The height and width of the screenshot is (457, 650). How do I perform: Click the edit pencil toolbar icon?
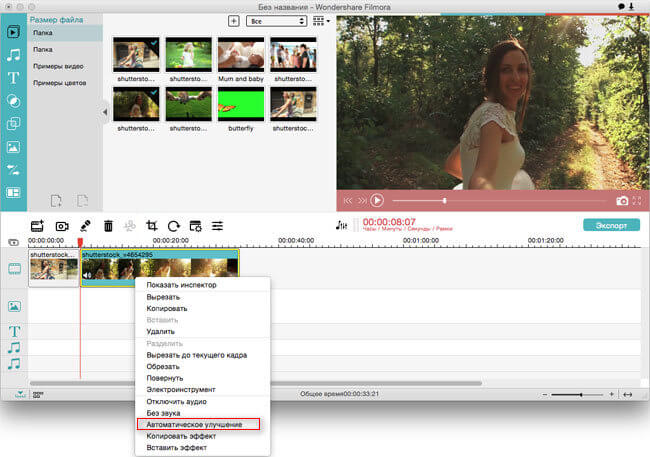[x=85, y=226]
